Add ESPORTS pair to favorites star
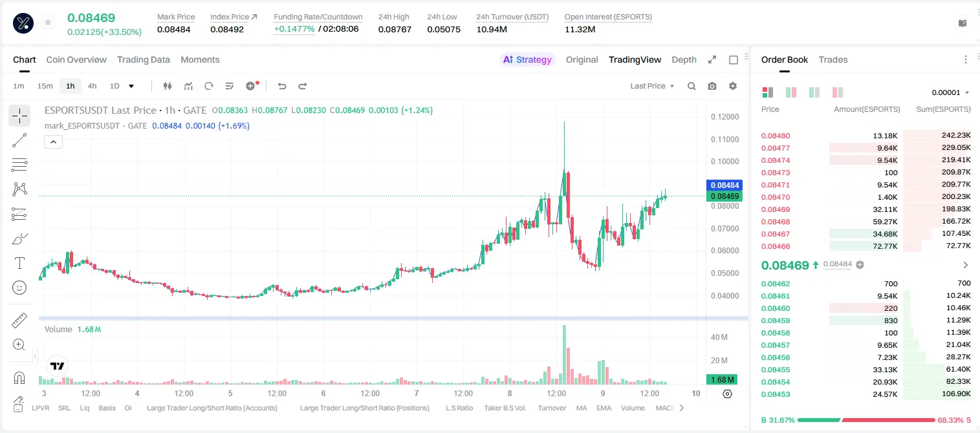Screen dimensions: 980x433 pos(48,23)
